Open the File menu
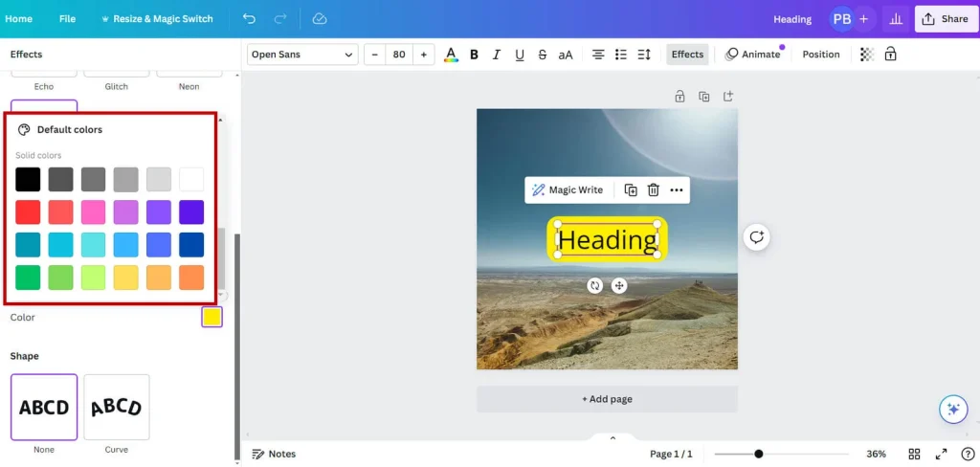This screenshot has height=467, width=980. (x=67, y=19)
